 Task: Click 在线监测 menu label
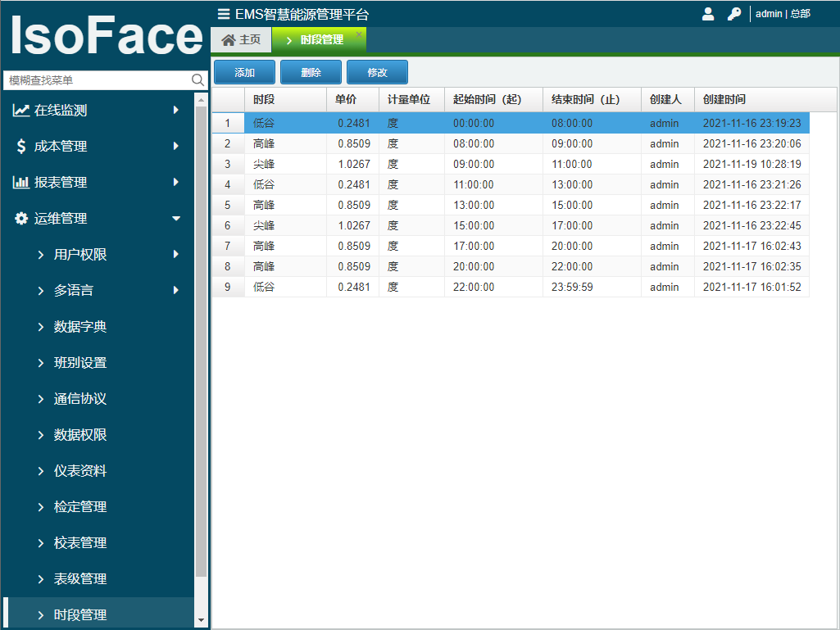click(x=61, y=111)
